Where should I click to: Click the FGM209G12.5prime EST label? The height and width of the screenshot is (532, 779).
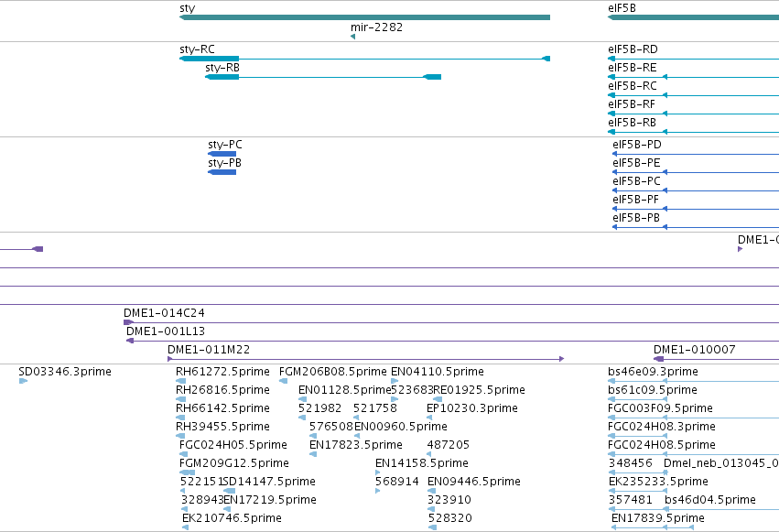point(234,463)
